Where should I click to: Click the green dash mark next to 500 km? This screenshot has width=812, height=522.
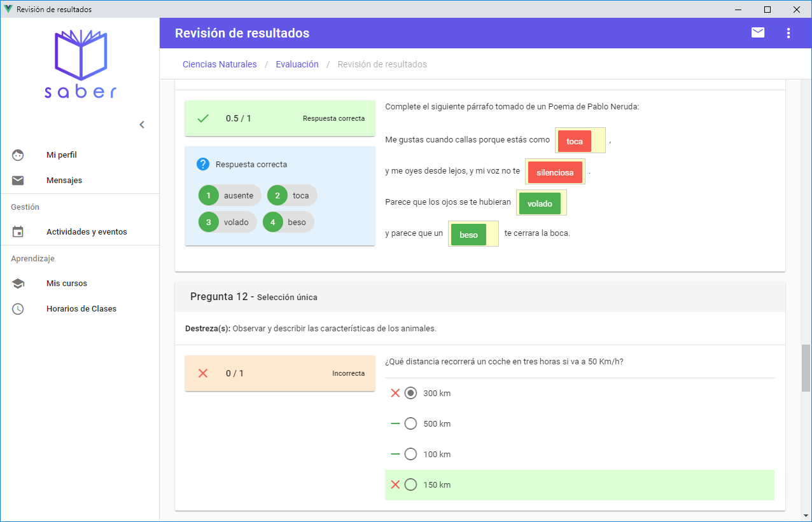point(395,423)
